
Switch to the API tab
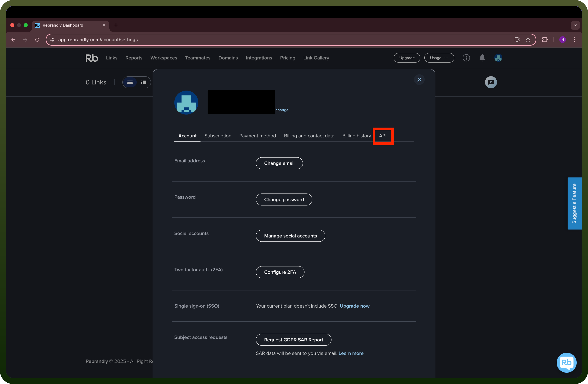pos(383,136)
